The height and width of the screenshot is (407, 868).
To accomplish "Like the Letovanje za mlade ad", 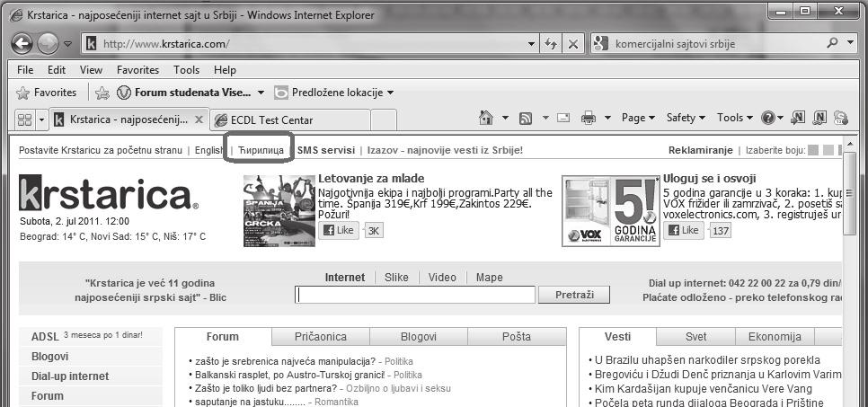I will (x=338, y=230).
